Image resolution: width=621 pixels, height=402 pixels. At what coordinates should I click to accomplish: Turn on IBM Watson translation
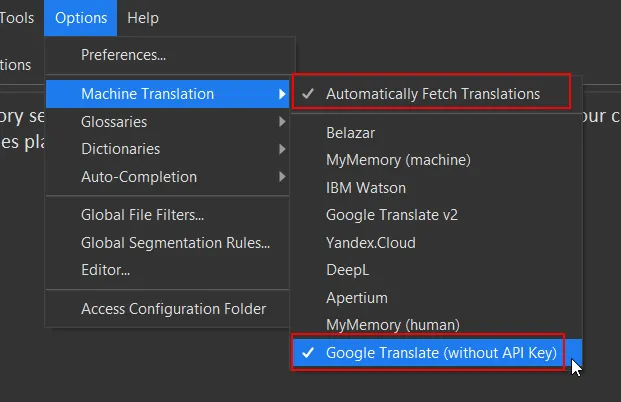pyautogui.click(x=366, y=187)
